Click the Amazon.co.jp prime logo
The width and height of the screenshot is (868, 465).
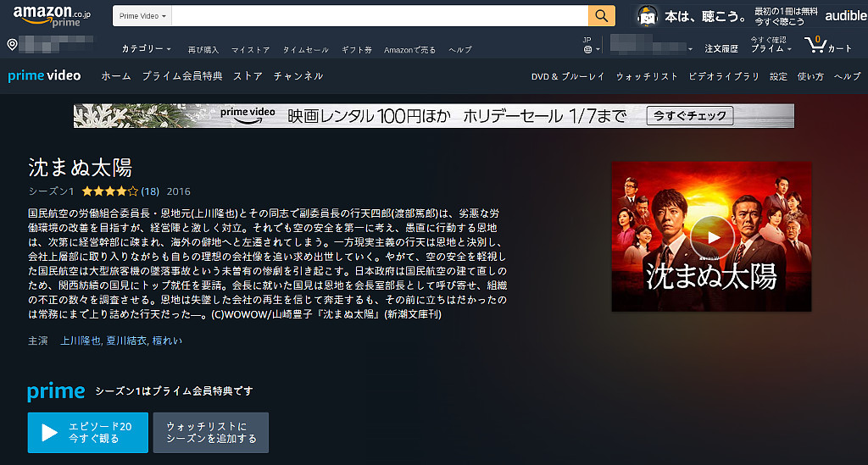point(51,16)
